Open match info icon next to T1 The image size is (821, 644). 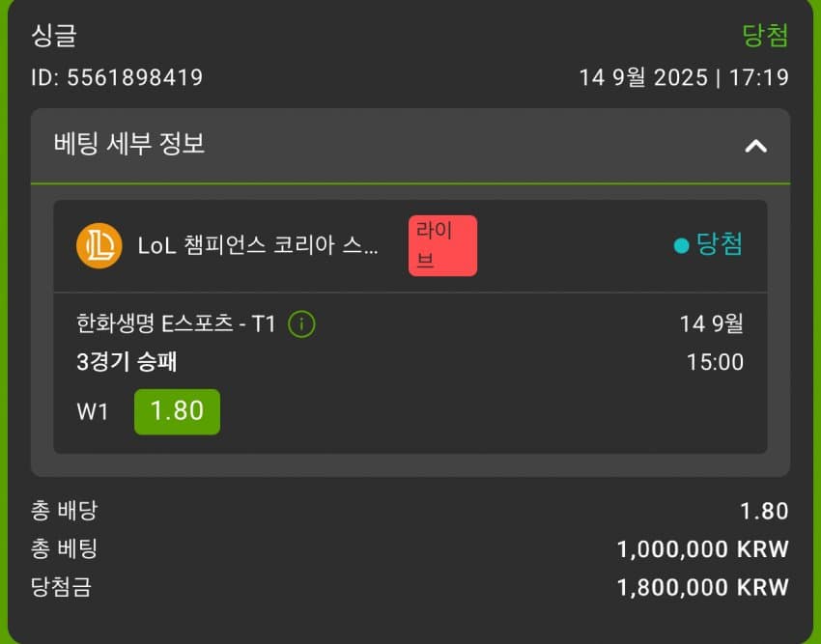(301, 324)
